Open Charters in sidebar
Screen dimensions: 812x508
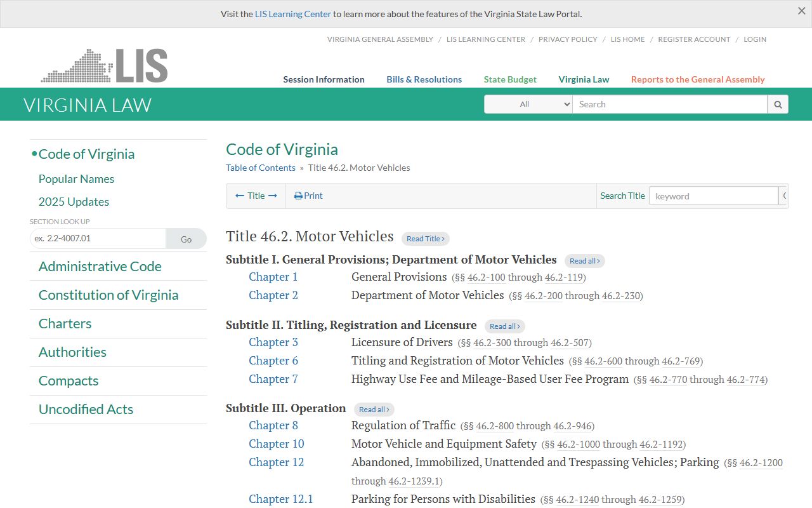65,324
